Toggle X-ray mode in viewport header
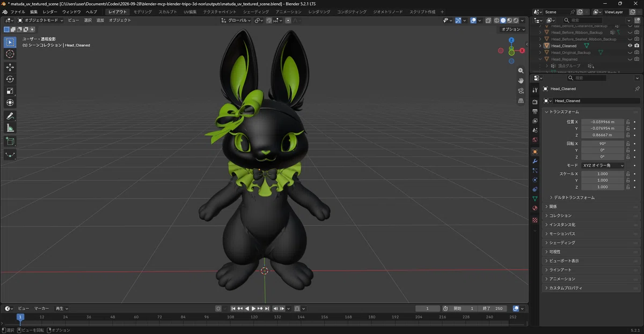This screenshot has height=334, width=644. [x=487, y=20]
